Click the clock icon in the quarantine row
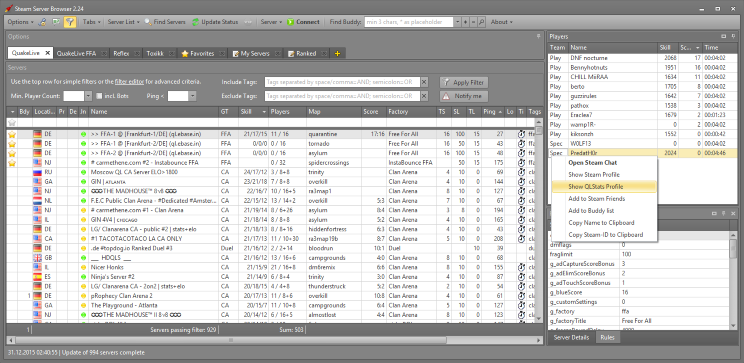 pyautogui.click(x=521, y=134)
